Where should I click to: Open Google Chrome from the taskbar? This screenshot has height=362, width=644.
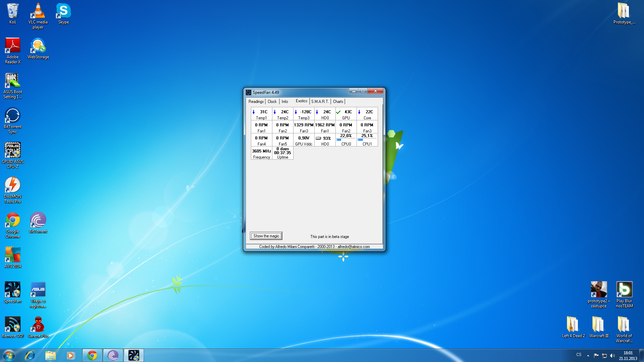coord(92,355)
